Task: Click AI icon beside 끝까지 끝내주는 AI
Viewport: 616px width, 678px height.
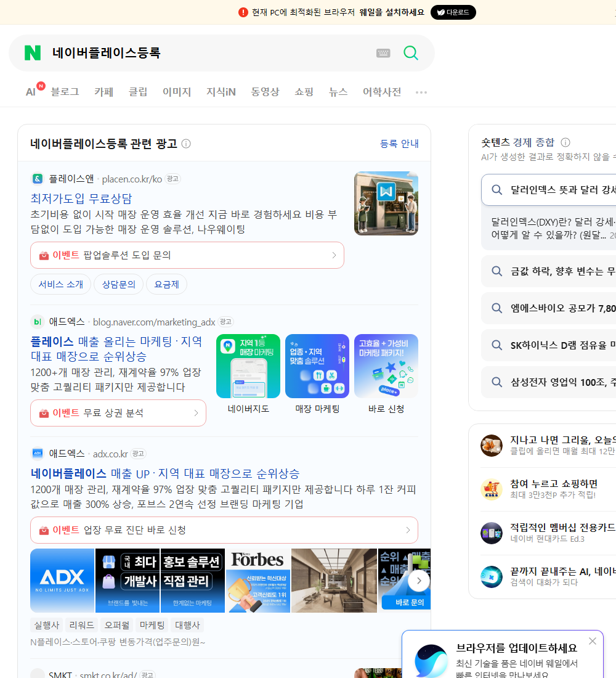Action: (492, 576)
